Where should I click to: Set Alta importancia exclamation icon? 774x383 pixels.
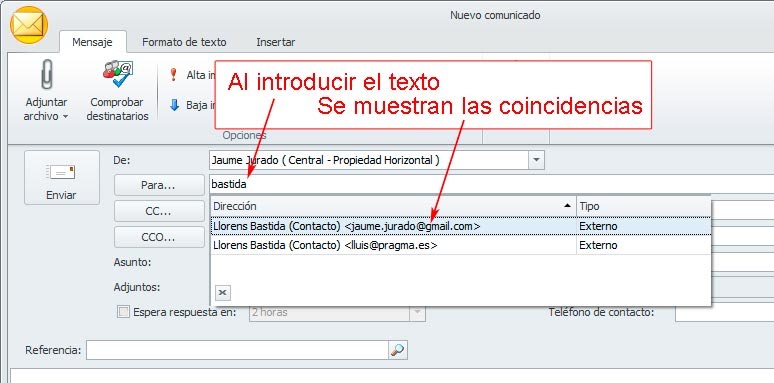tap(173, 75)
